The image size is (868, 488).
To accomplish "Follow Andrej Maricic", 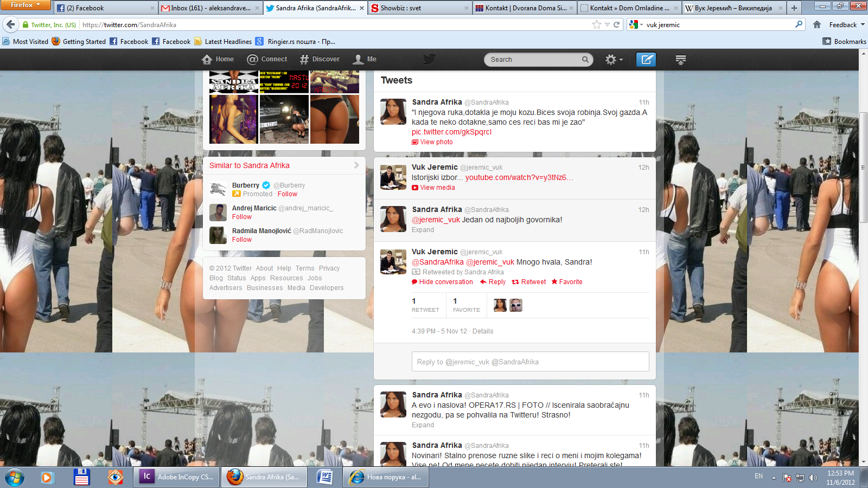I will (242, 217).
